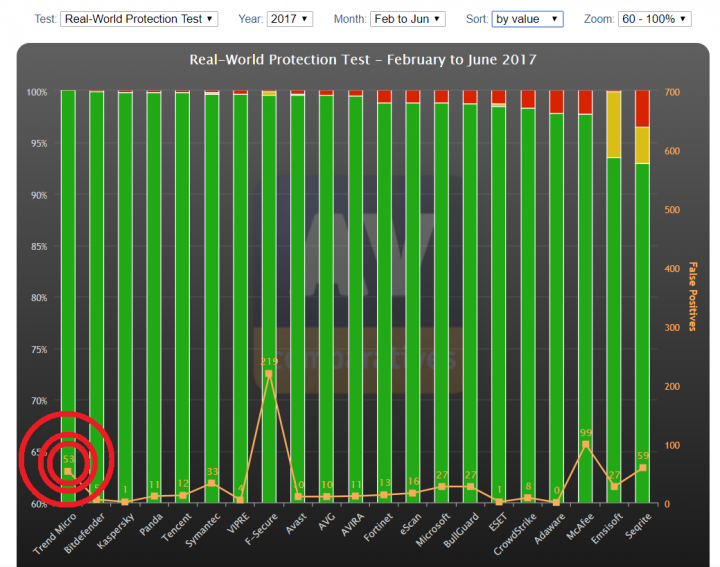Click the AVG x-axis label
This screenshot has width=720, height=567.
tap(327, 522)
